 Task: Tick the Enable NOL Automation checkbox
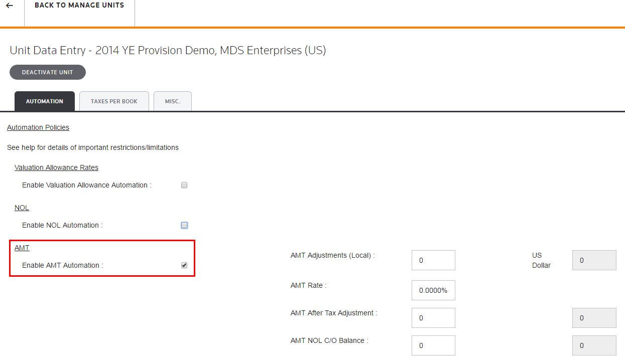(184, 225)
